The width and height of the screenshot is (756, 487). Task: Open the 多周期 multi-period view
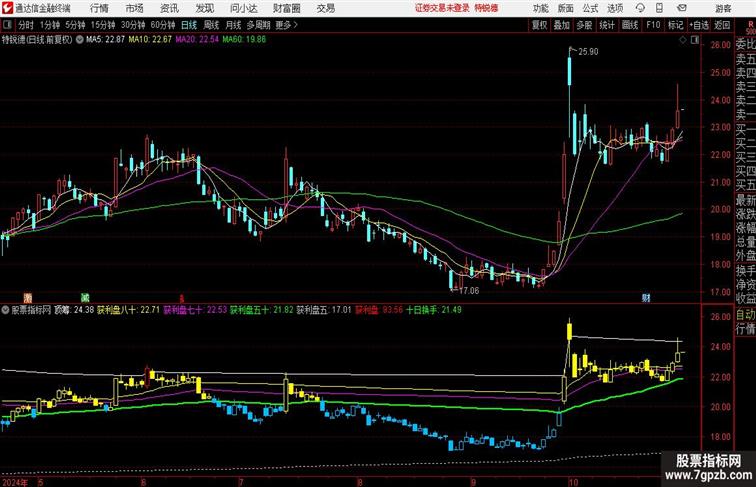click(x=258, y=25)
